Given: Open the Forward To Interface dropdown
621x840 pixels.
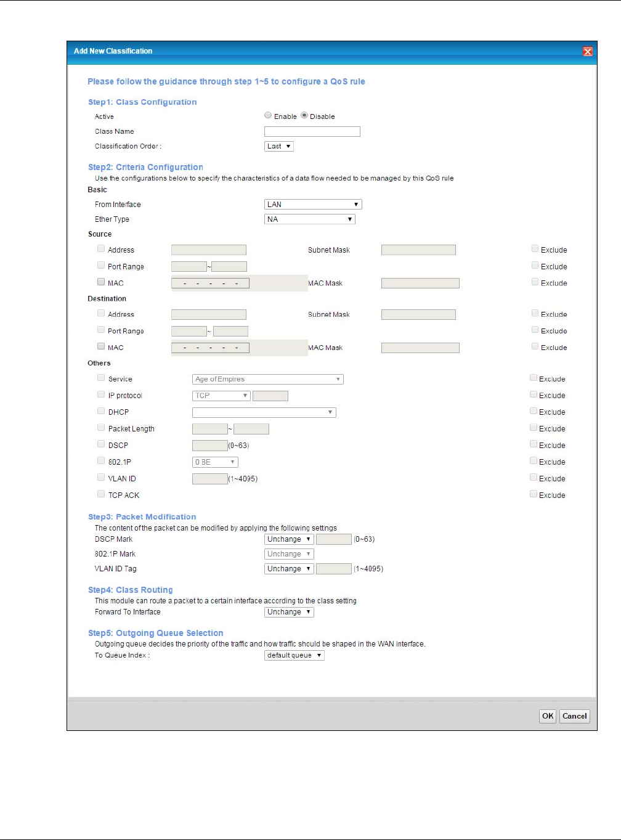Looking at the screenshot, I should point(289,612).
